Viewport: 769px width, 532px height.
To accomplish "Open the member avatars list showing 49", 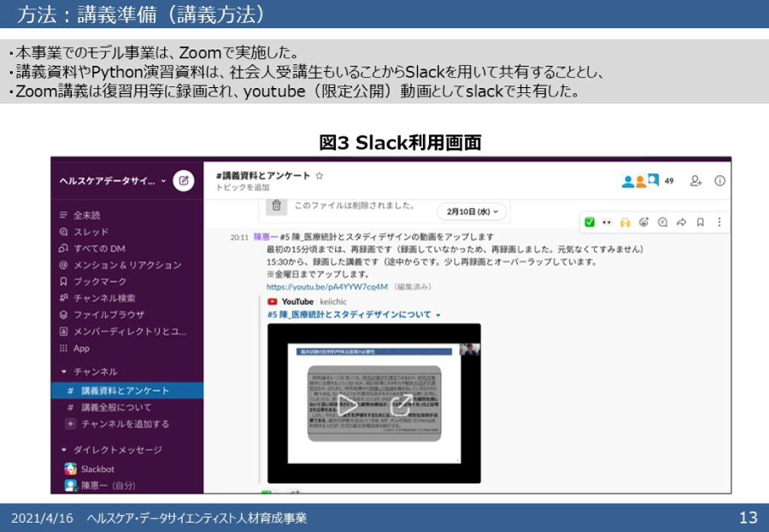I will [x=648, y=181].
